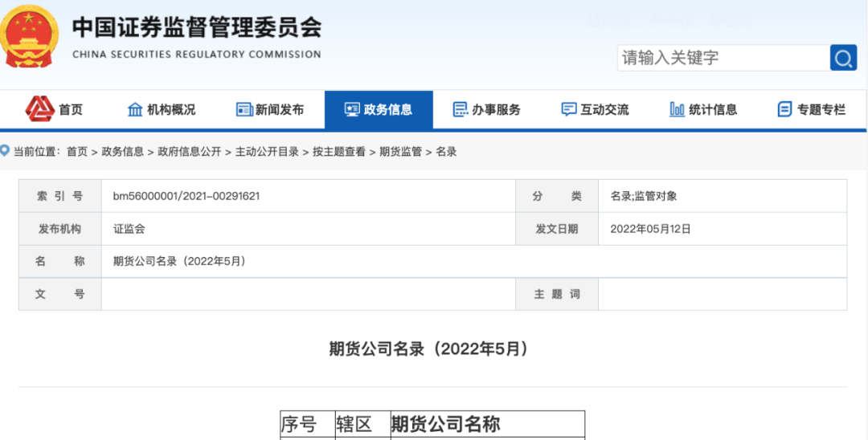The width and height of the screenshot is (868, 440).
Task: Click the form icon beside 办事服务
Action: point(460,109)
